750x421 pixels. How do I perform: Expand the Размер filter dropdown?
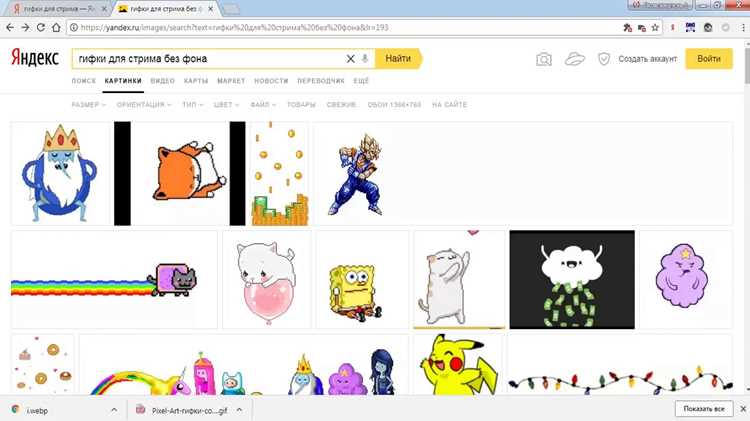88,104
